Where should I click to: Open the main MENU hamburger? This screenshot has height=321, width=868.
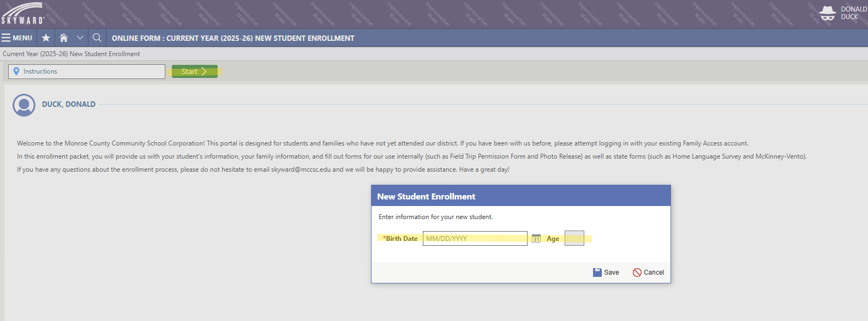tap(17, 38)
